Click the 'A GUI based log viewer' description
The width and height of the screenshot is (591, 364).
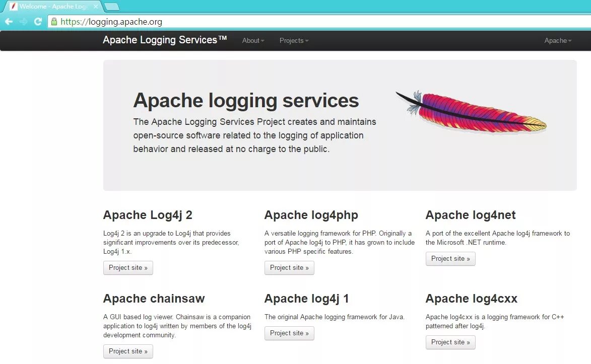pos(177,326)
